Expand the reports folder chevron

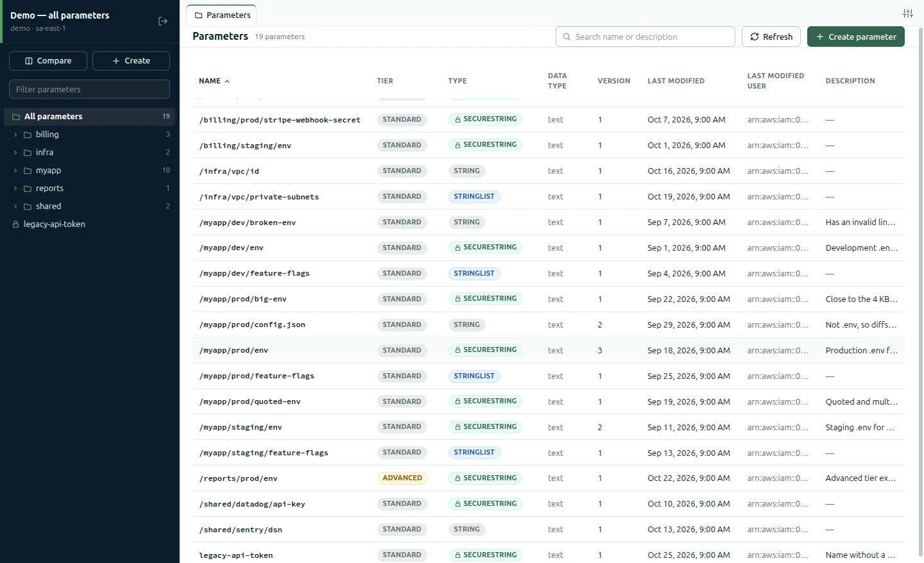[x=15, y=189]
